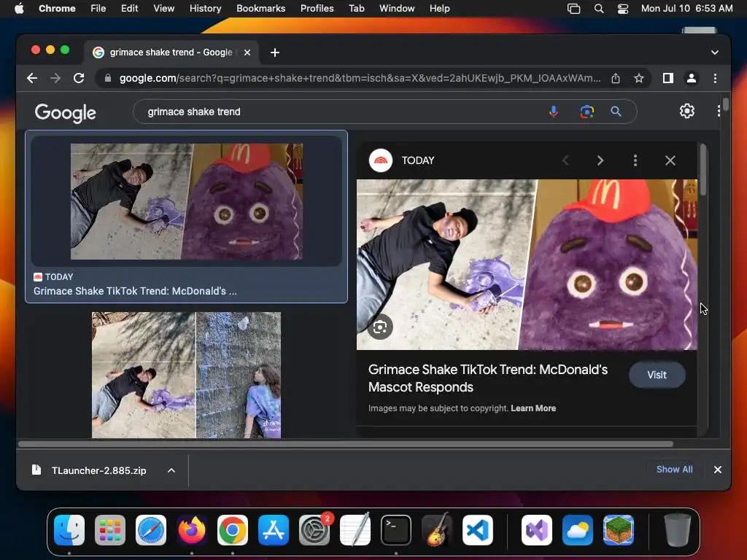Open more options in TODAY preview

(635, 160)
